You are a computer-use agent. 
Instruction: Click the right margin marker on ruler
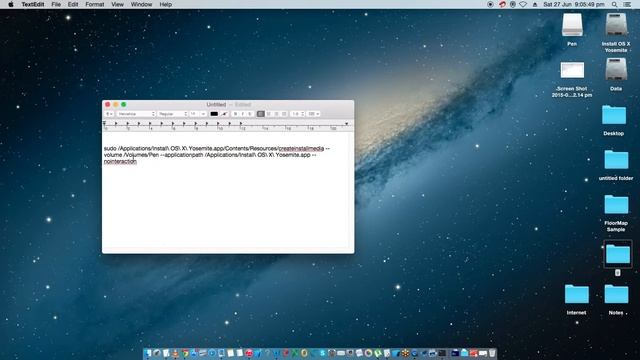click(347, 124)
